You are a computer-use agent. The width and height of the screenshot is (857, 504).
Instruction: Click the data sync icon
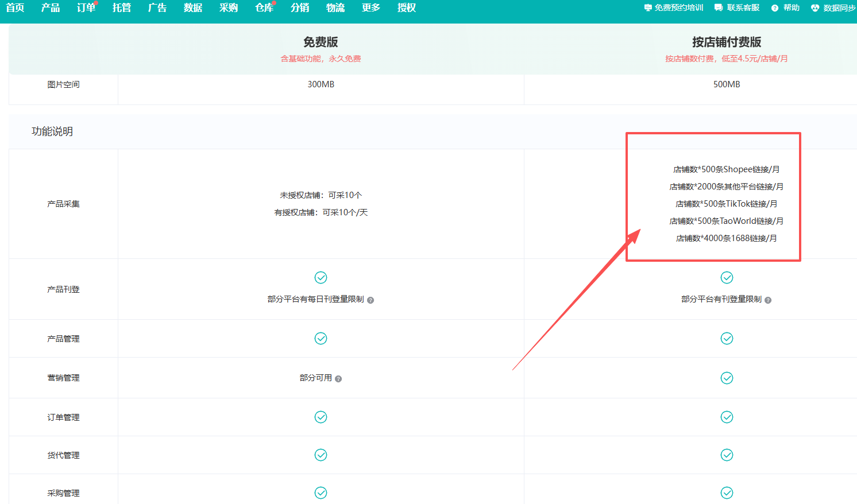point(815,8)
